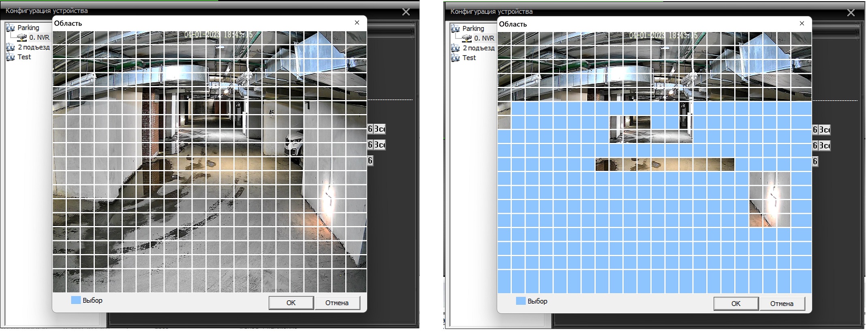Click the Parking group icon beside the unselected grid dialog

[x=11, y=28]
